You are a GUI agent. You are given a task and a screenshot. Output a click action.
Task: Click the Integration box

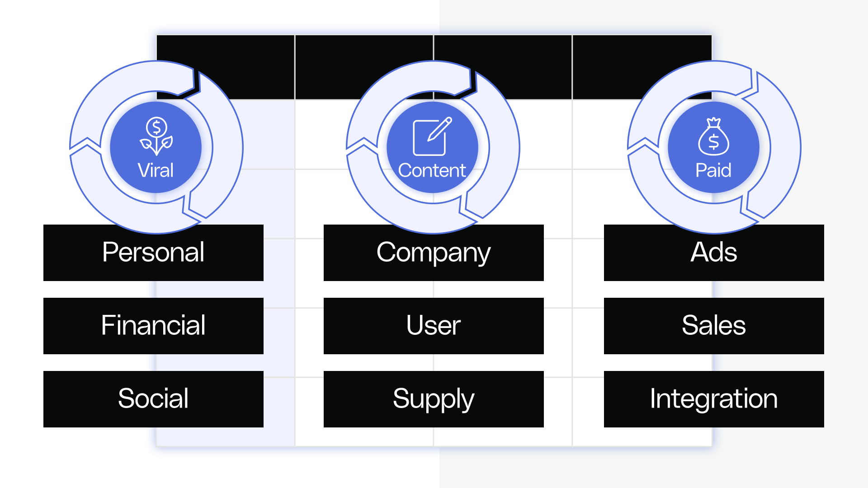[714, 399]
